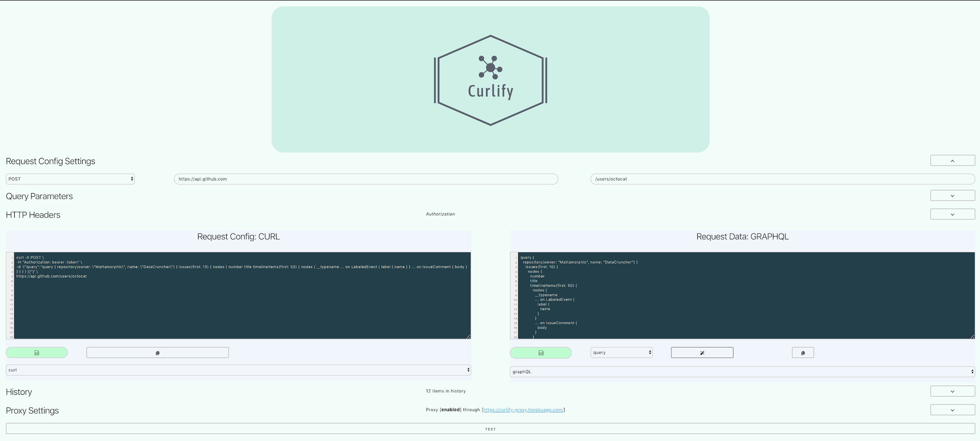Click the Curlify hexagon logo
The height and width of the screenshot is (441, 980).
pos(490,80)
